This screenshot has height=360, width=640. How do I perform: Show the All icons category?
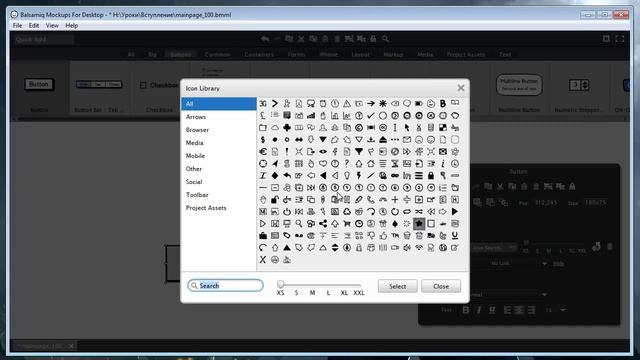(219, 104)
